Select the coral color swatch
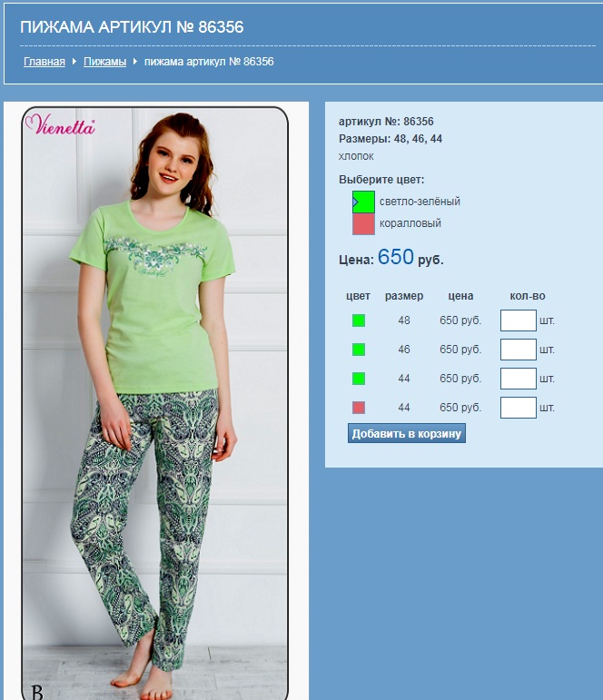 point(363,224)
